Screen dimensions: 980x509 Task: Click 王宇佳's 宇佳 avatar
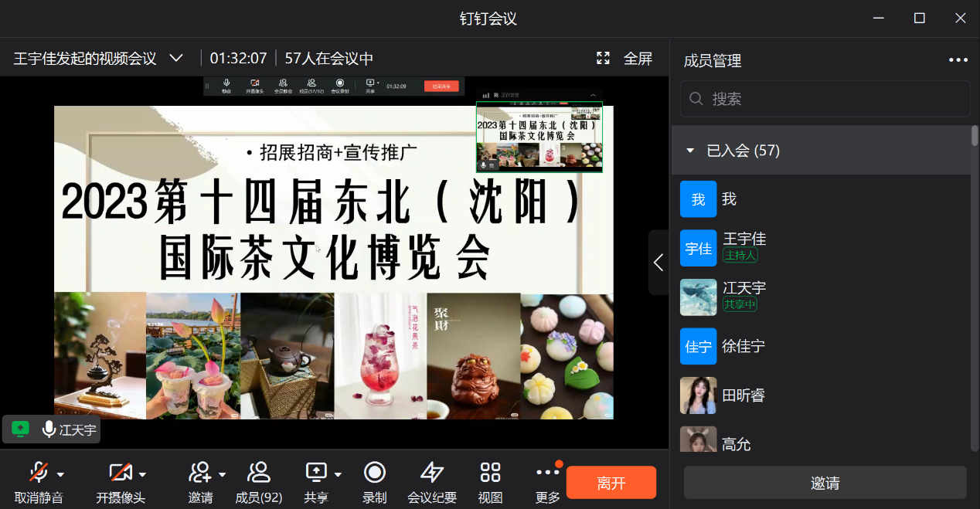[698, 248]
